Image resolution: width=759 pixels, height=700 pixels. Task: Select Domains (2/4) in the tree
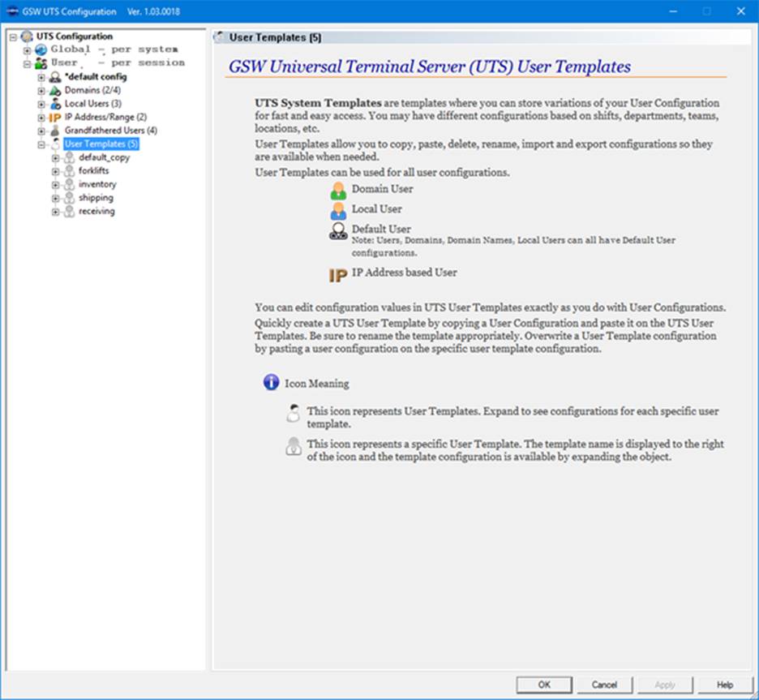click(x=92, y=90)
